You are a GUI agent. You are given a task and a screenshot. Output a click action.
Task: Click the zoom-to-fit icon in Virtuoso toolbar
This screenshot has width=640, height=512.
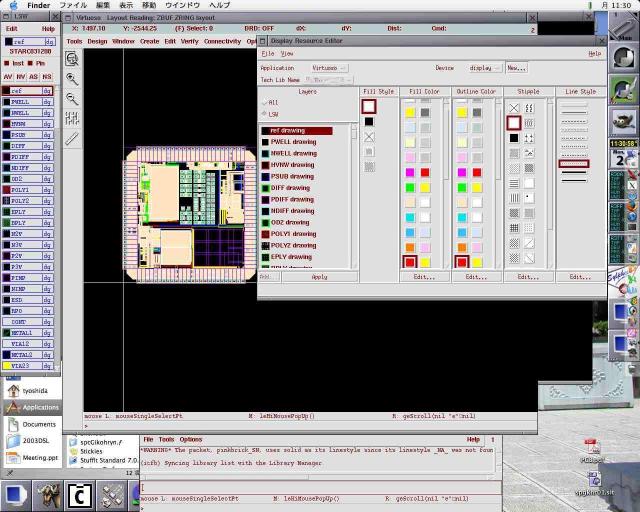[72, 59]
